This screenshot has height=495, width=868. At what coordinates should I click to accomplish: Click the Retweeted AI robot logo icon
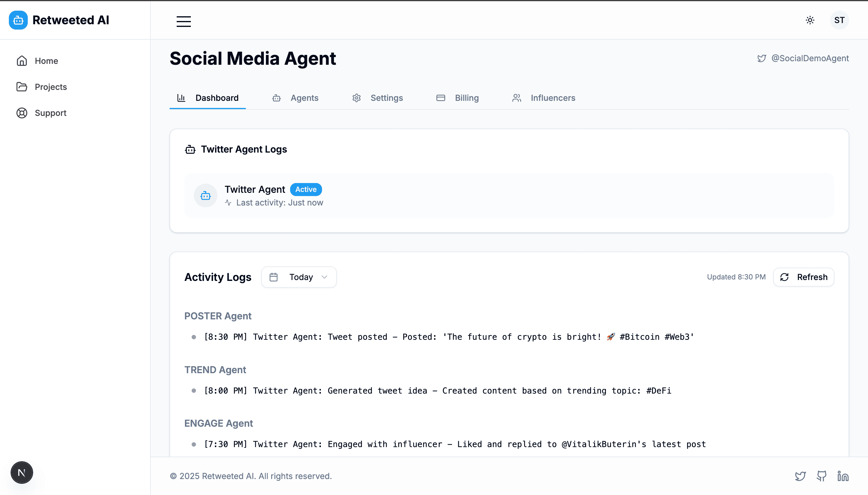tap(18, 20)
